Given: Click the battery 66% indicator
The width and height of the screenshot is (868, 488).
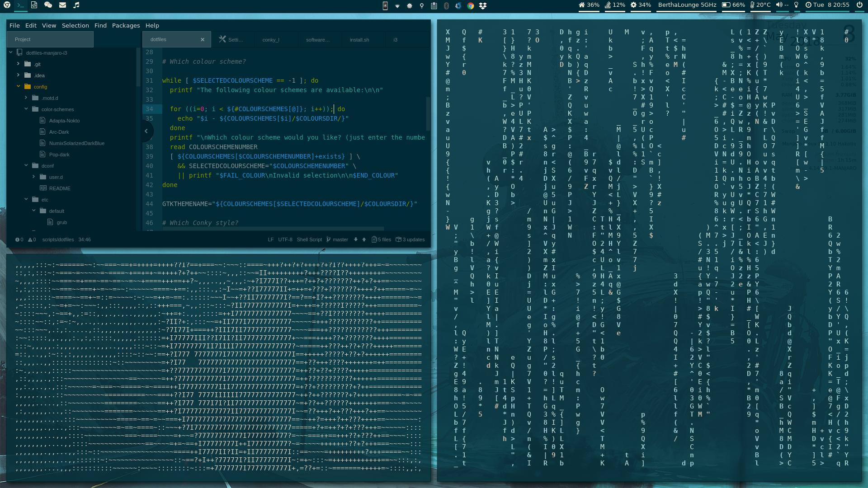Looking at the screenshot, I should pos(733,5).
